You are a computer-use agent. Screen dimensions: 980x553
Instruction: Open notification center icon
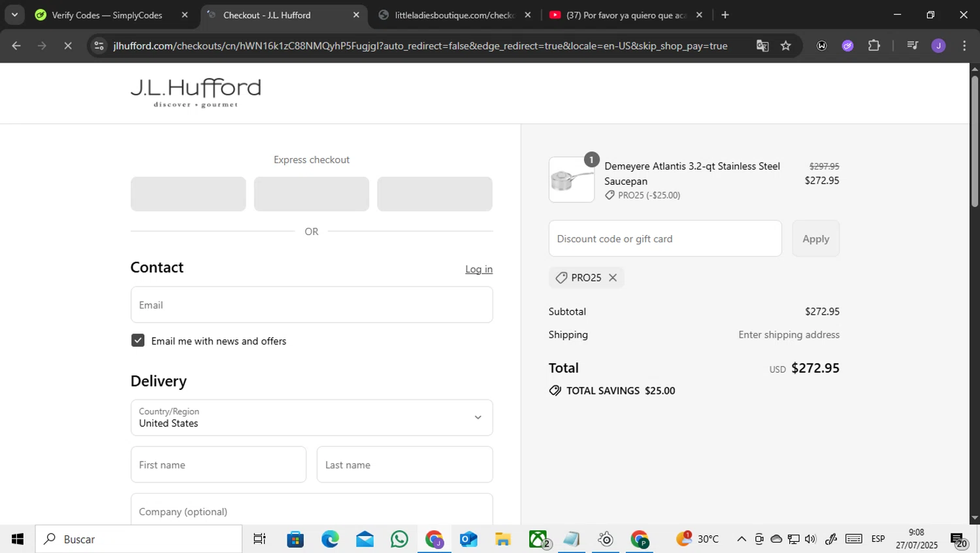point(958,539)
